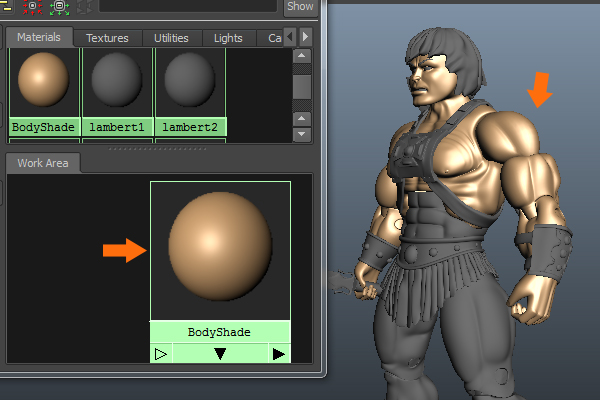The height and width of the screenshot is (400, 600).
Task: Click the Show button
Action: (x=300, y=7)
